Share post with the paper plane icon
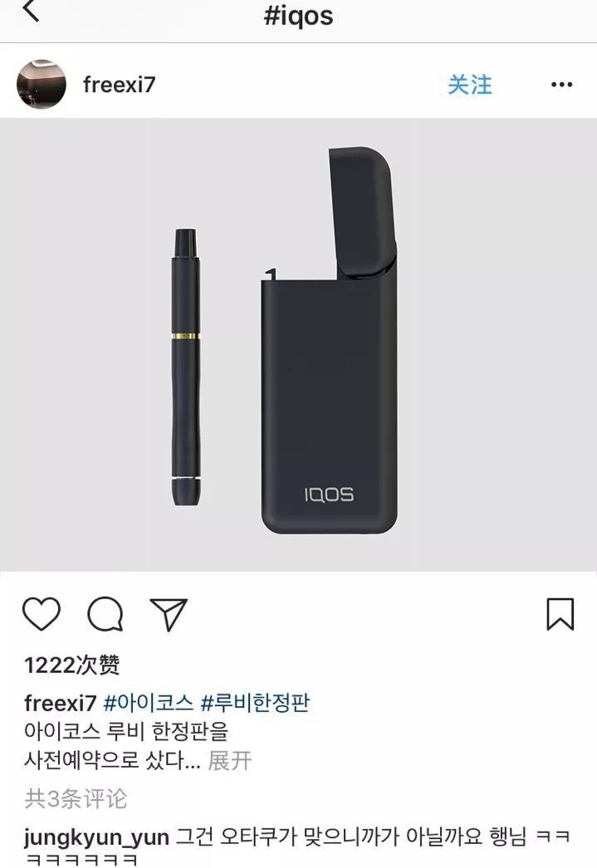 click(169, 614)
